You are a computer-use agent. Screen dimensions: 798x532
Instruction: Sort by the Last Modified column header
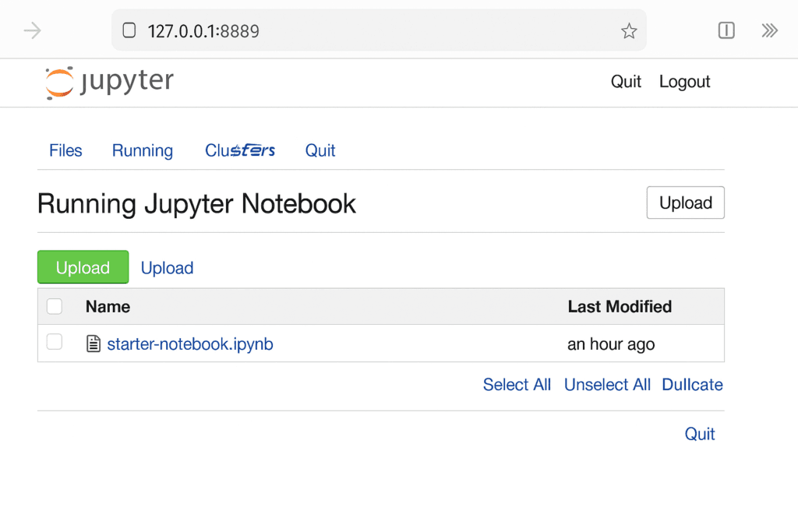coord(620,307)
